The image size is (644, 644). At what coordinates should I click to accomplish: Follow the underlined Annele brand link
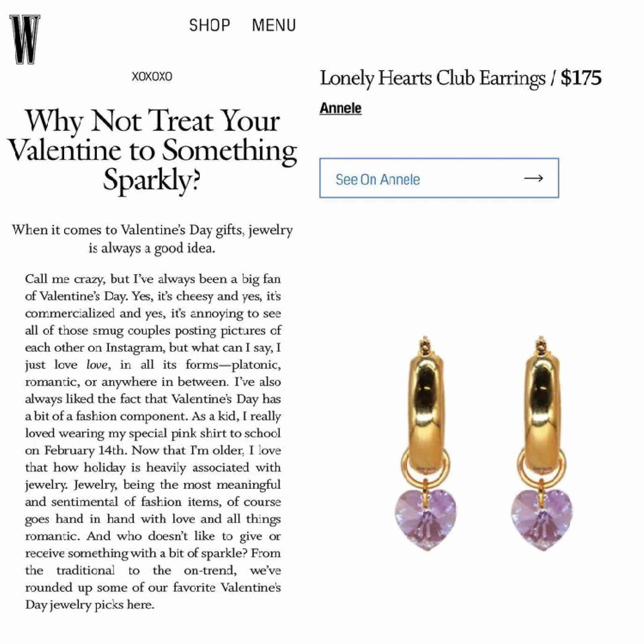click(340, 108)
